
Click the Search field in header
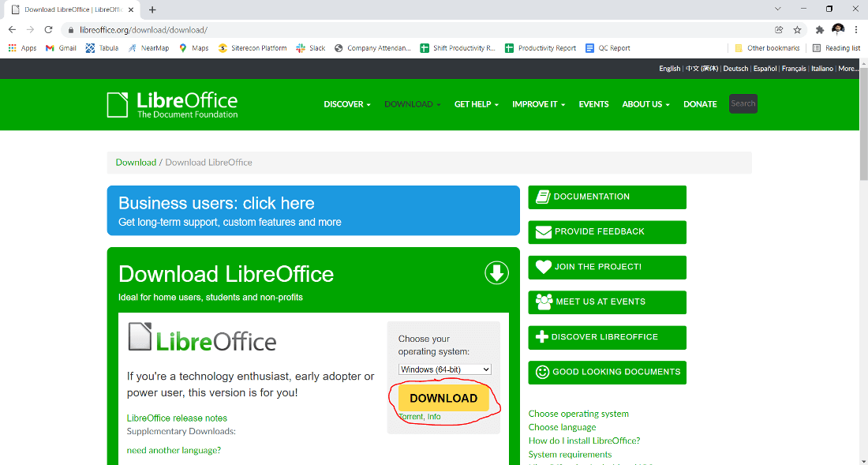pos(743,103)
